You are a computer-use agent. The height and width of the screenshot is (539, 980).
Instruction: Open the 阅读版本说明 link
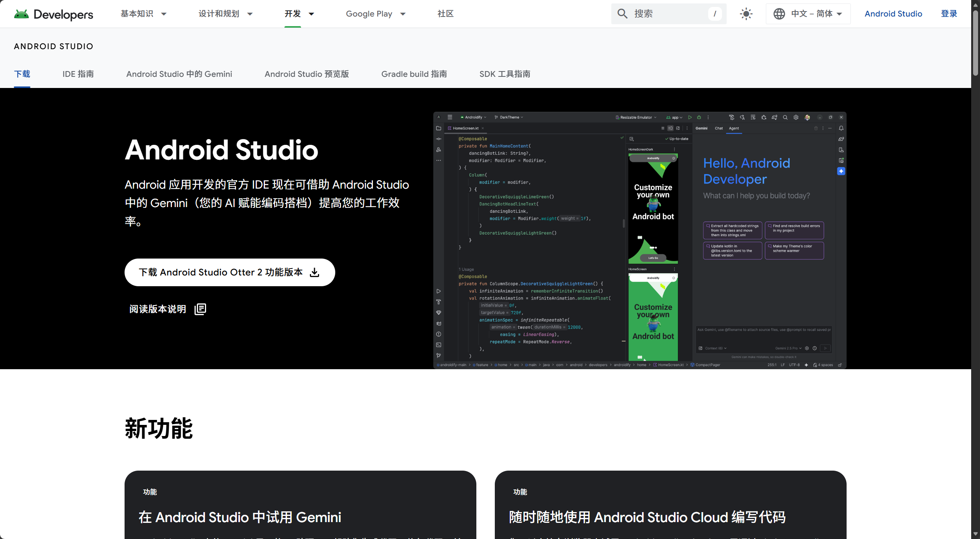coord(158,309)
